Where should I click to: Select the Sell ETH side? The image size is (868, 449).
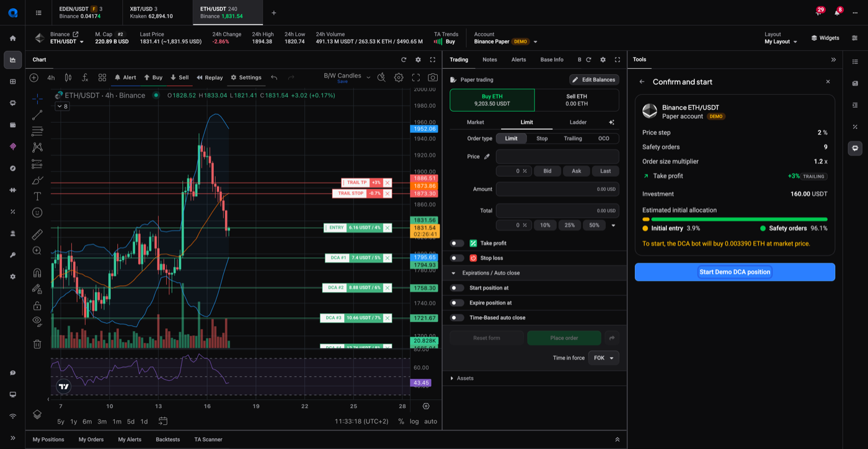point(577,100)
